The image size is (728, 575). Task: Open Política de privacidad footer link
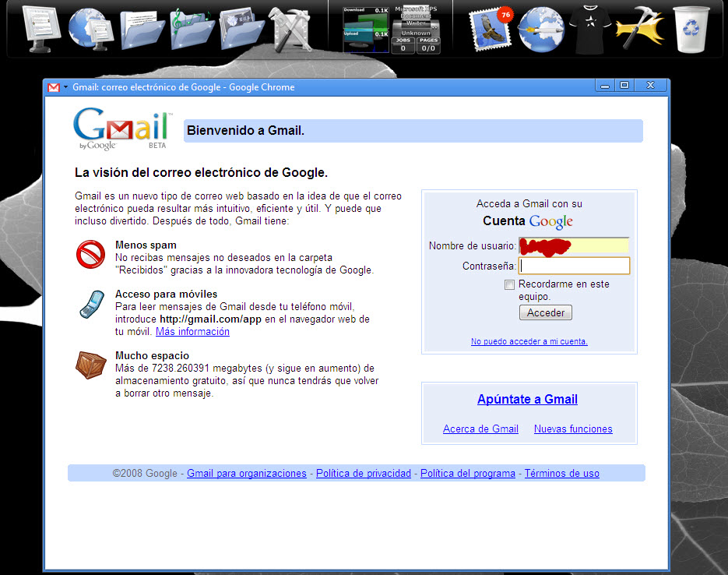364,473
